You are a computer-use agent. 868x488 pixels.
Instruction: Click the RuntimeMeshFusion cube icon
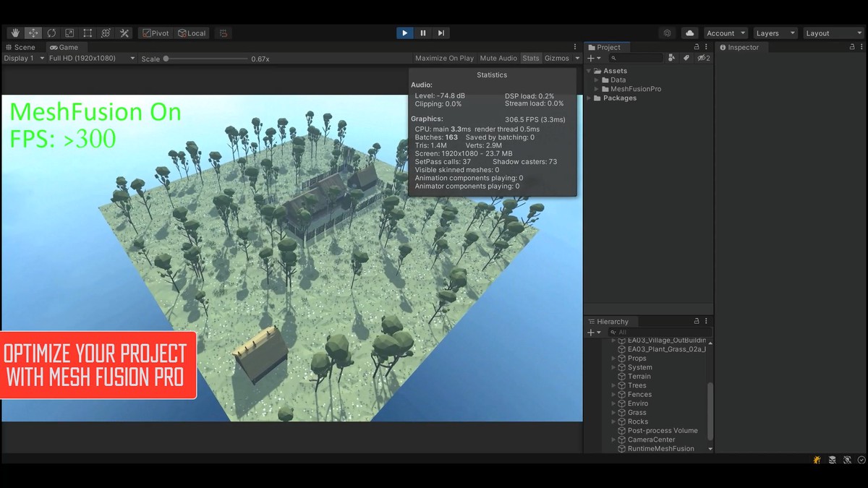621,449
